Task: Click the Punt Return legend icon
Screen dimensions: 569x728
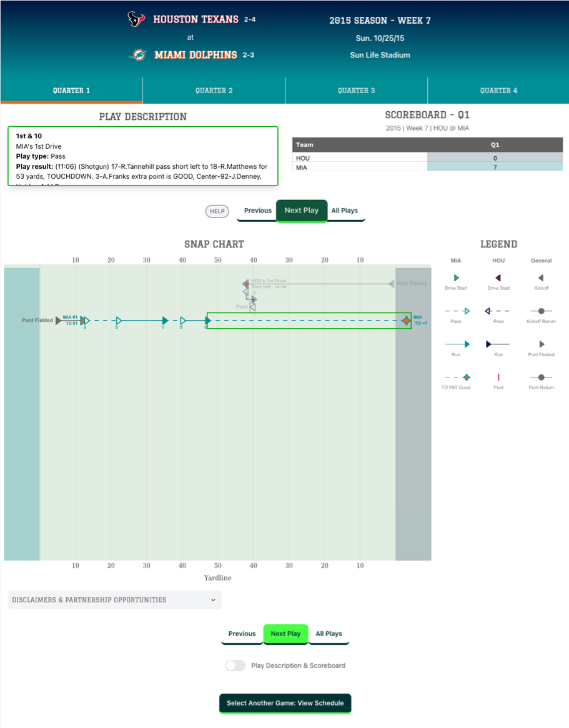Action: click(541, 377)
